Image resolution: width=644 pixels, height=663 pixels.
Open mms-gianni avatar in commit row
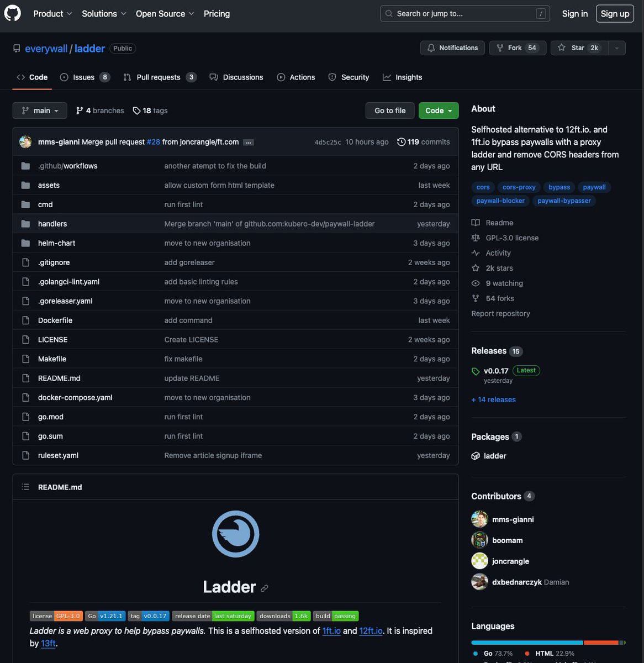coord(25,142)
